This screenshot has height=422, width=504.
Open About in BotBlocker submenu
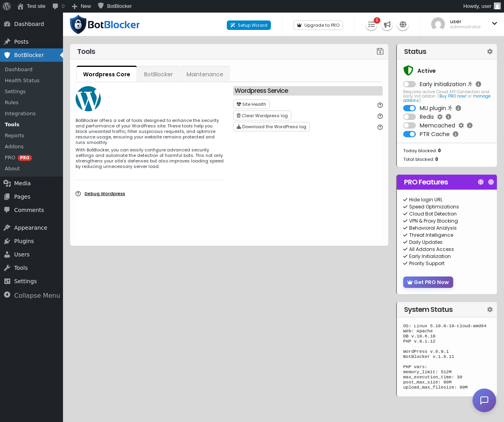(x=12, y=168)
